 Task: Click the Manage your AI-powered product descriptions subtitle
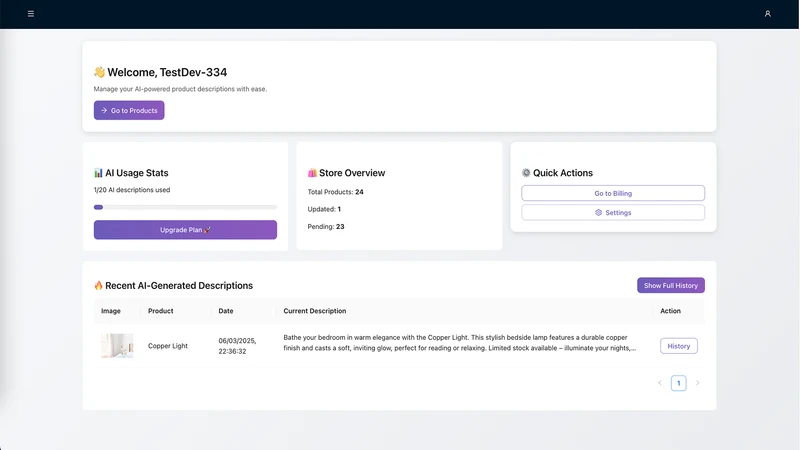(180, 89)
